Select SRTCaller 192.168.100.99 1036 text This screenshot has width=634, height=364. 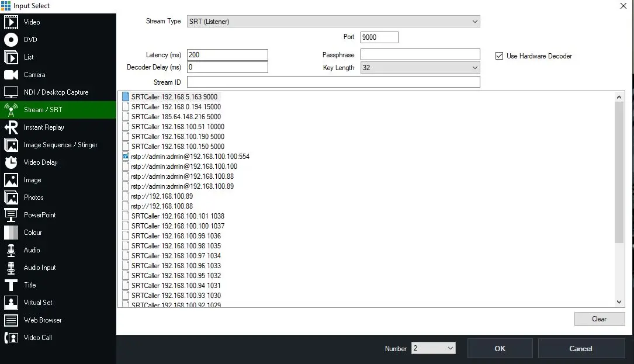point(176,236)
